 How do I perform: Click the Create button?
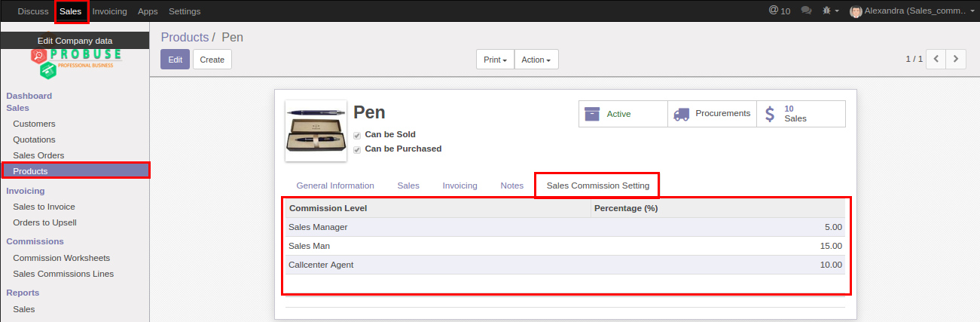(x=212, y=60)
